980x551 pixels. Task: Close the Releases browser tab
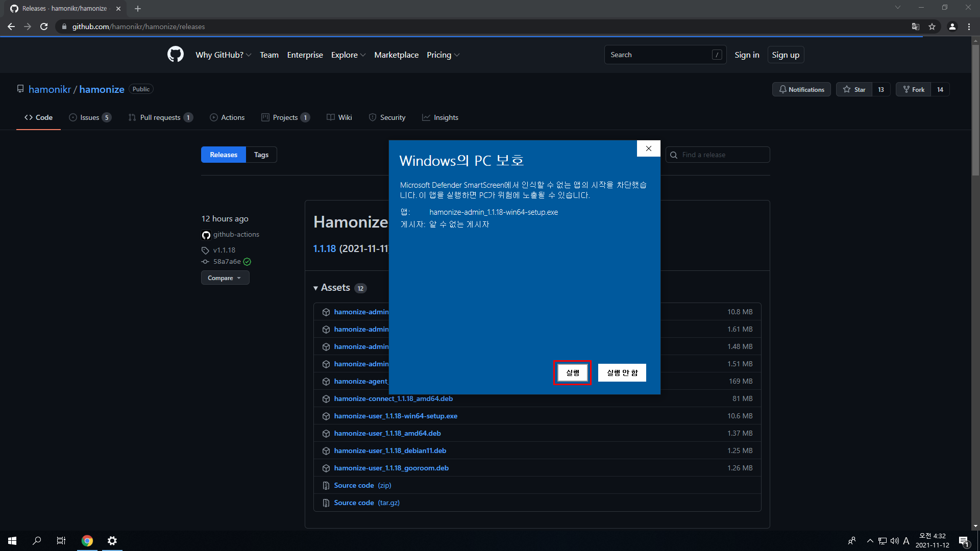[118, 9]
